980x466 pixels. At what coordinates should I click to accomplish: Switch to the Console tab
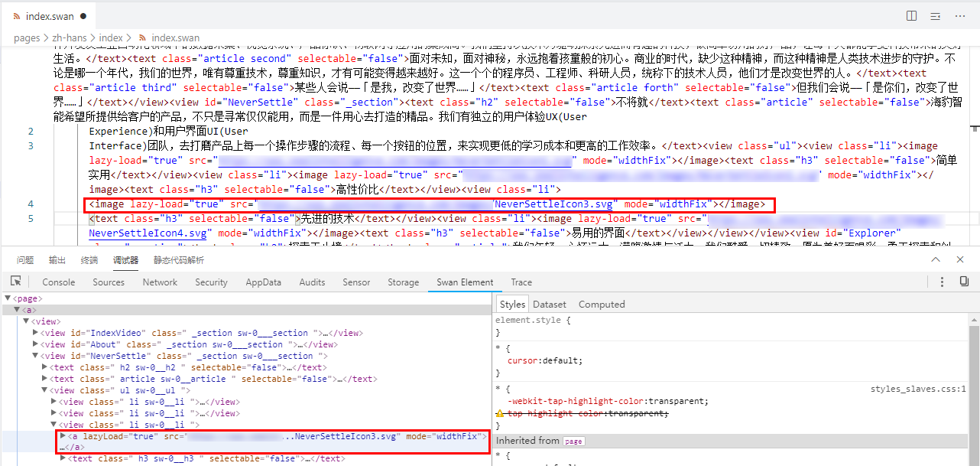59,282
